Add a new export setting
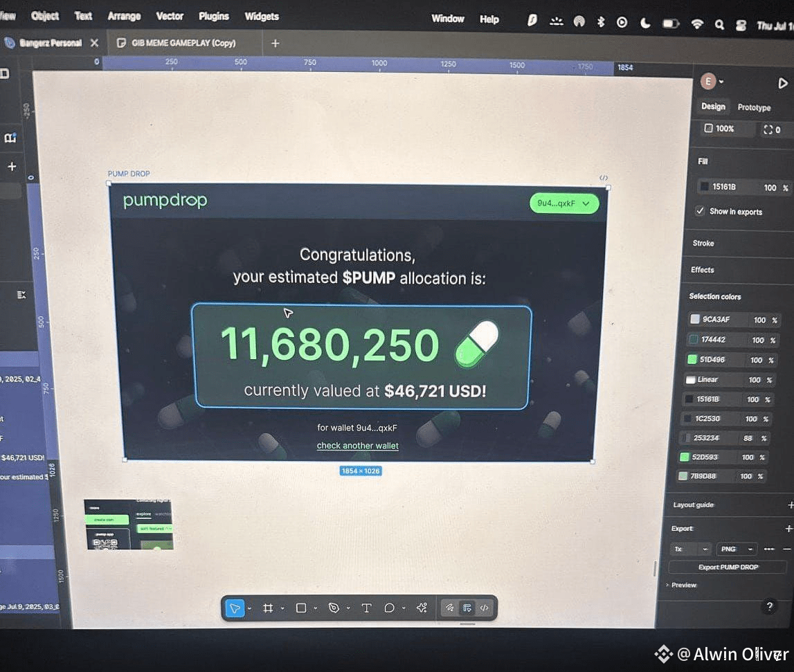 point(788,529)
